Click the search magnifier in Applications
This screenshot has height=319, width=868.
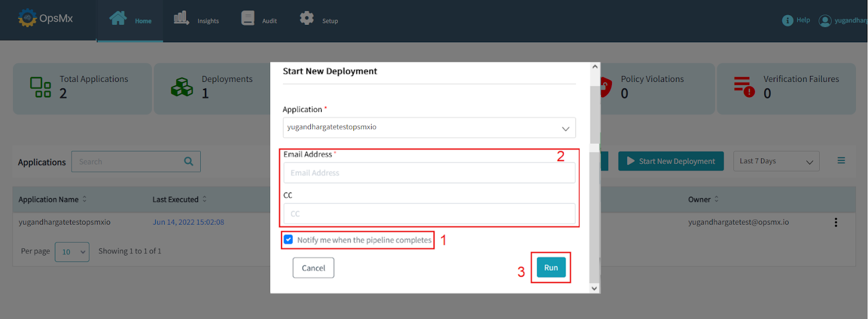(x=189, y=162)
